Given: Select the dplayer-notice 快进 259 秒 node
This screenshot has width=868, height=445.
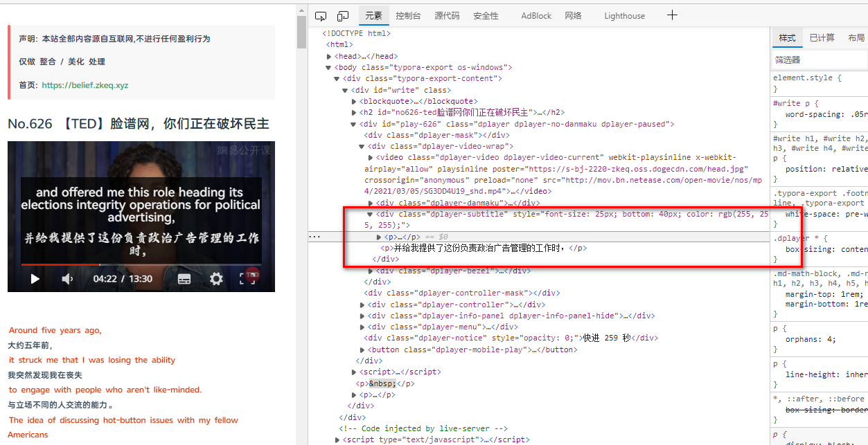Looking at the screenshot, I should [511, 338].
